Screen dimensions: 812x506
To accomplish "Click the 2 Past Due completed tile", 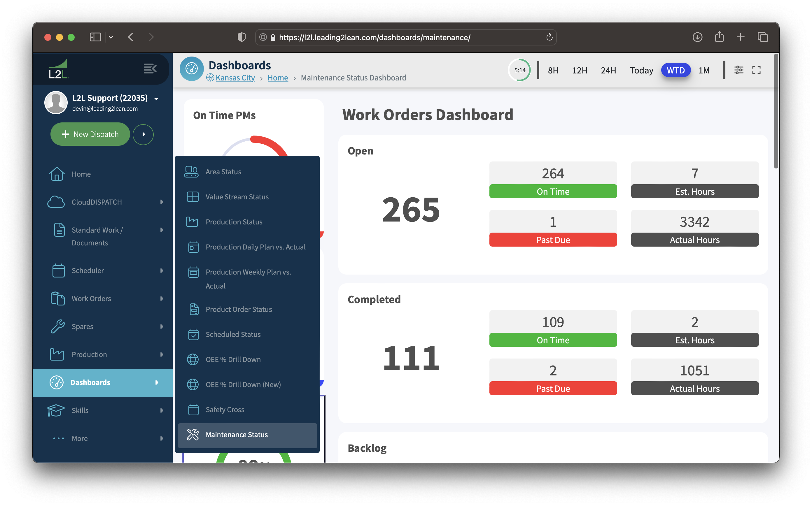I will click(553, 377).
